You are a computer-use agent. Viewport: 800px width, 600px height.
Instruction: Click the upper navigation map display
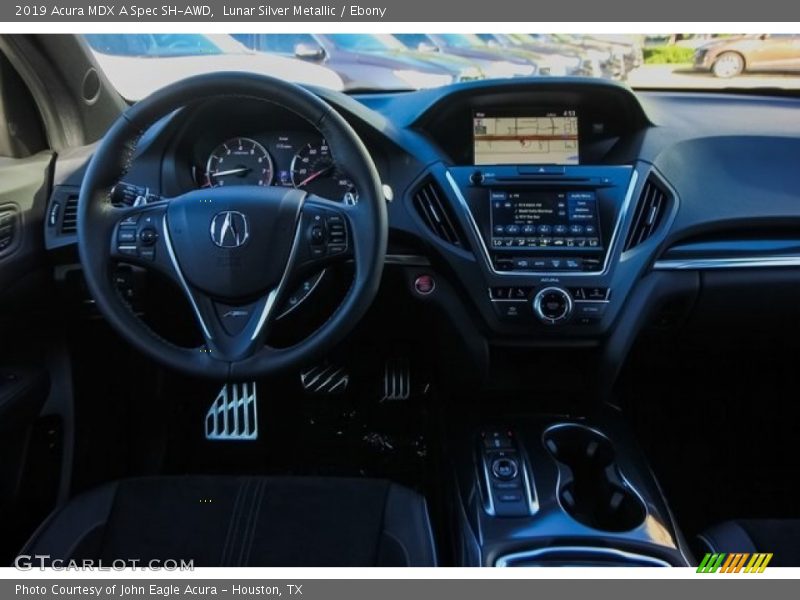coord(526,140)
